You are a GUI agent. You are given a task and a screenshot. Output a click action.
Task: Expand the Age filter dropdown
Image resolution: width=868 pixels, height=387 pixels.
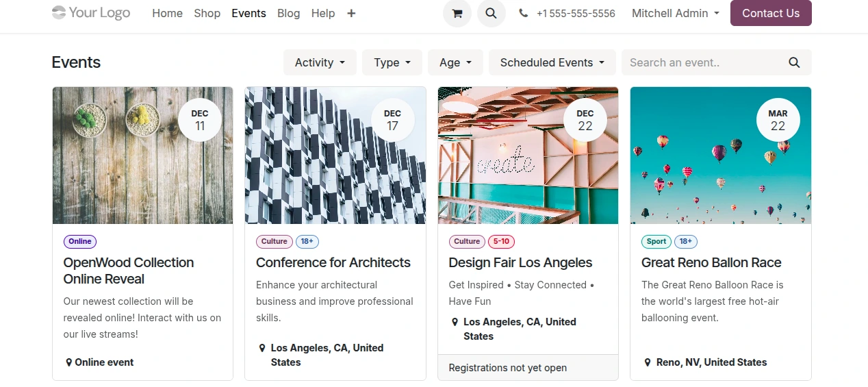click(x=455, y=62)
